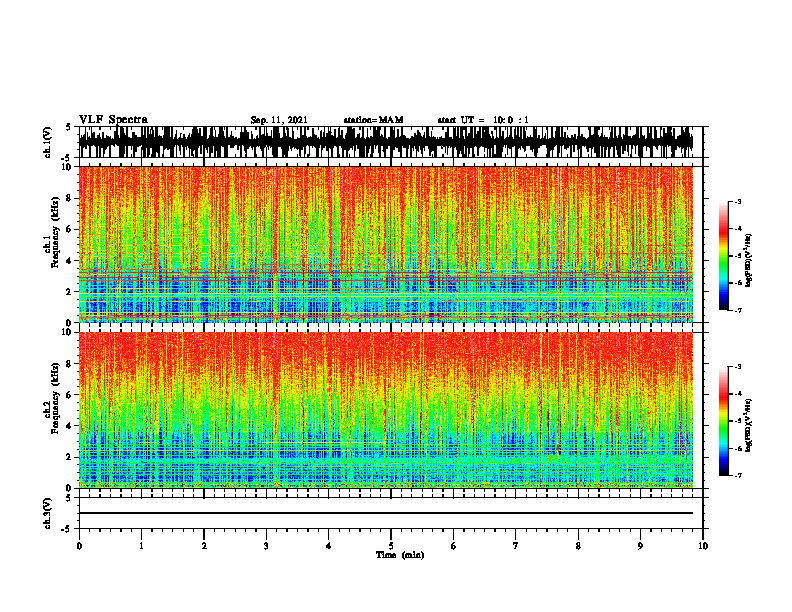Click the time axis tick label "5"
The width and height of the screenshot is (792, 612).
[391, 546]
